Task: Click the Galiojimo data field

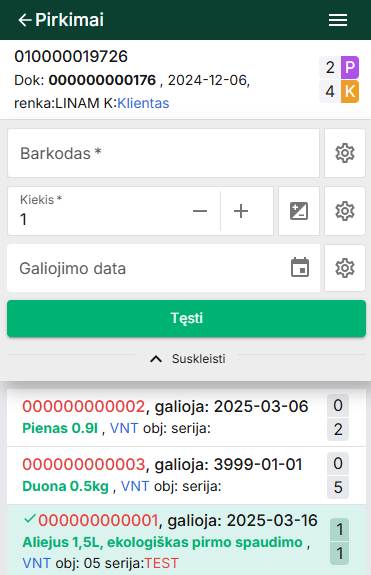Action: 164,268
